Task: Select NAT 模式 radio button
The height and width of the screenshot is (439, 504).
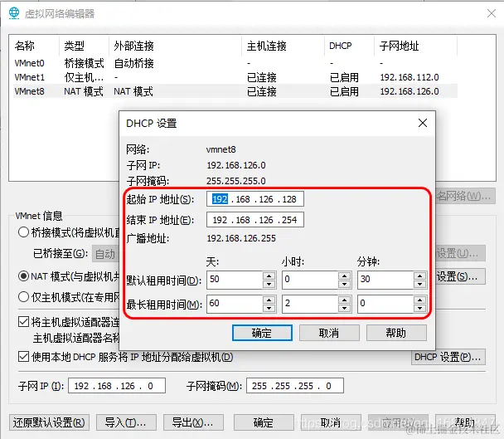Action: point(23,276)
